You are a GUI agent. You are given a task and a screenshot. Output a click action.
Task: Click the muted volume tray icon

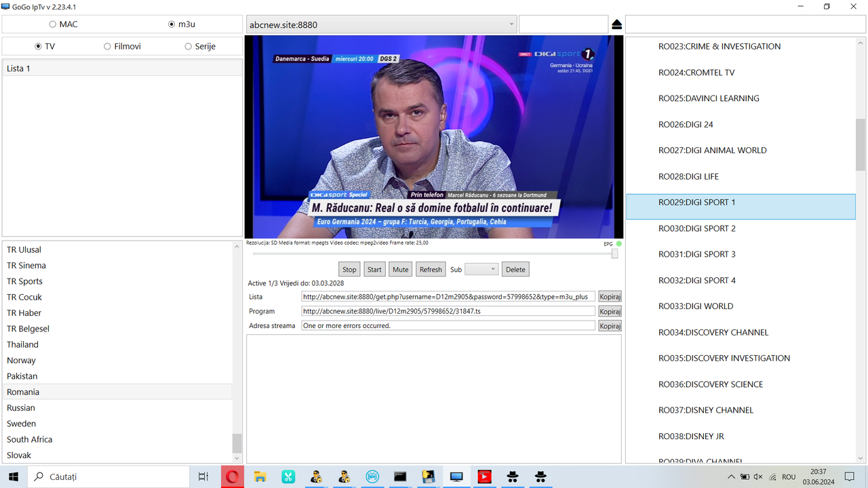pyautogui.click(x=758, y=476)
